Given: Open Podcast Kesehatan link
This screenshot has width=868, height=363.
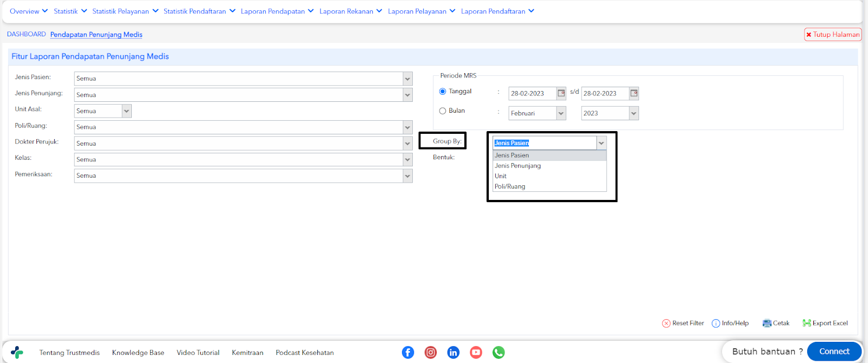Looking at the screenshot, I should 305,353.
